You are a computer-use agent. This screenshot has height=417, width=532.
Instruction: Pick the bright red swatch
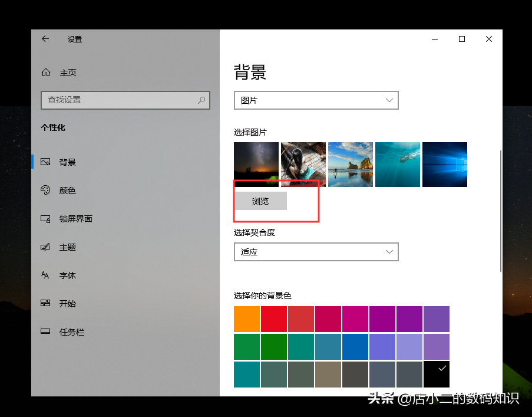[x=274, y=319]
